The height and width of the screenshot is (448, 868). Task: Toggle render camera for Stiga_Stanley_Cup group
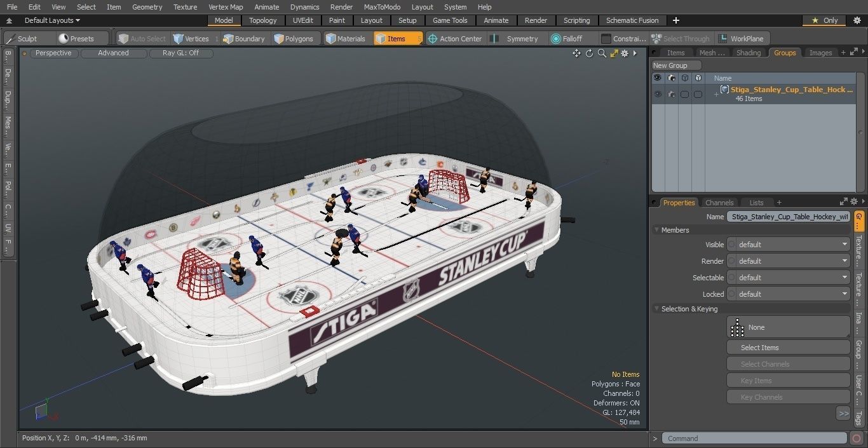[671, 94]
